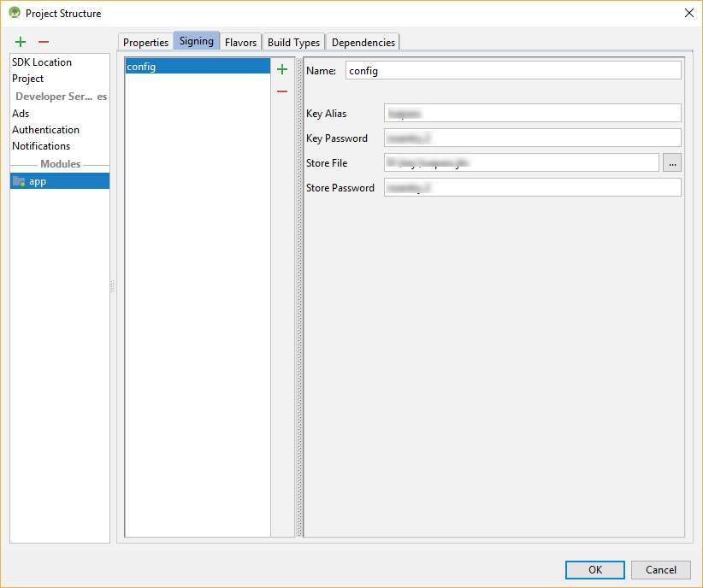Open the Flavors tab

point(240,42)
